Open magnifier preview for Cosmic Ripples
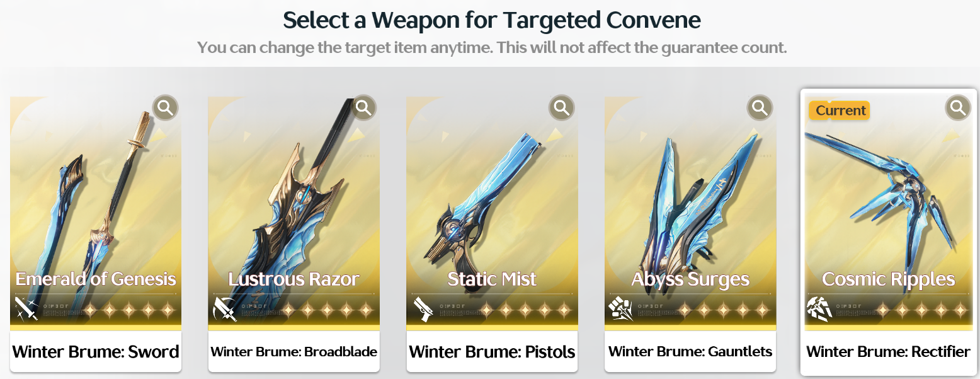The height and width of the screenshot is (379, 980). [x=959, y=108]
